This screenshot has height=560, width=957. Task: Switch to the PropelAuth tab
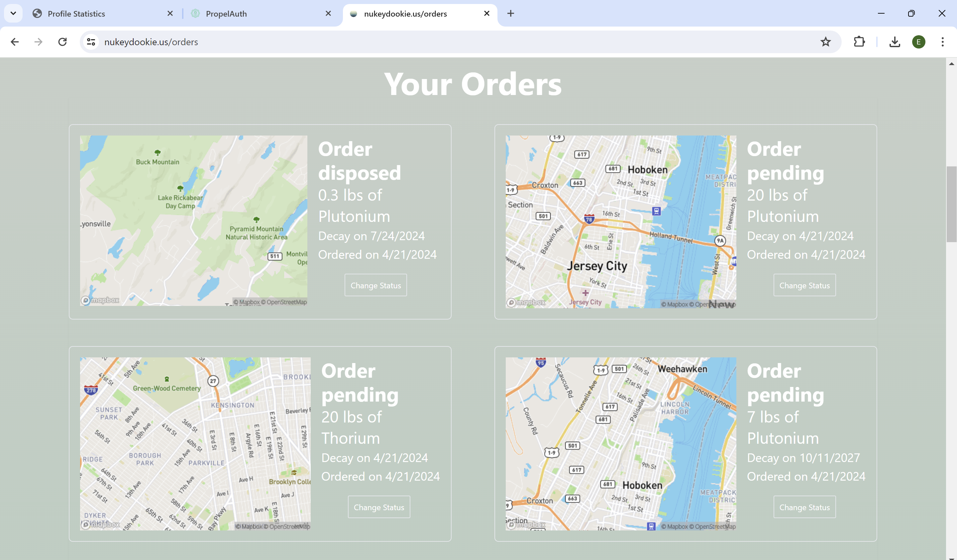[226, 14]
